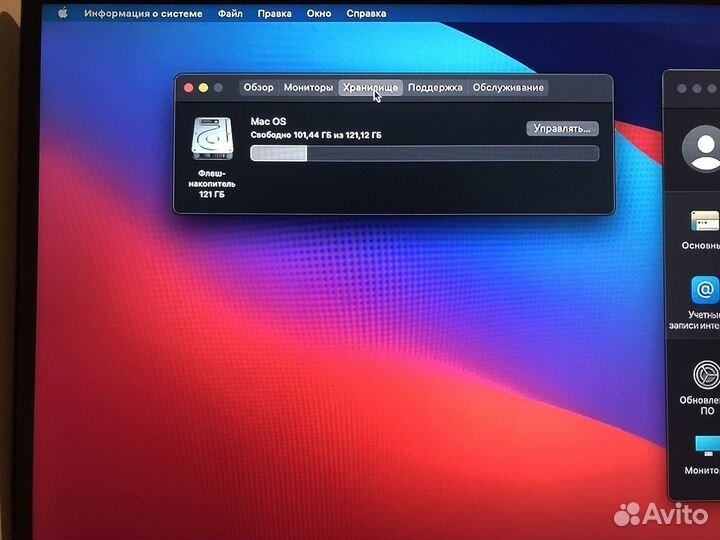Open the Правка menu
The width and height of the screenshot is (720, 540).
274,14
